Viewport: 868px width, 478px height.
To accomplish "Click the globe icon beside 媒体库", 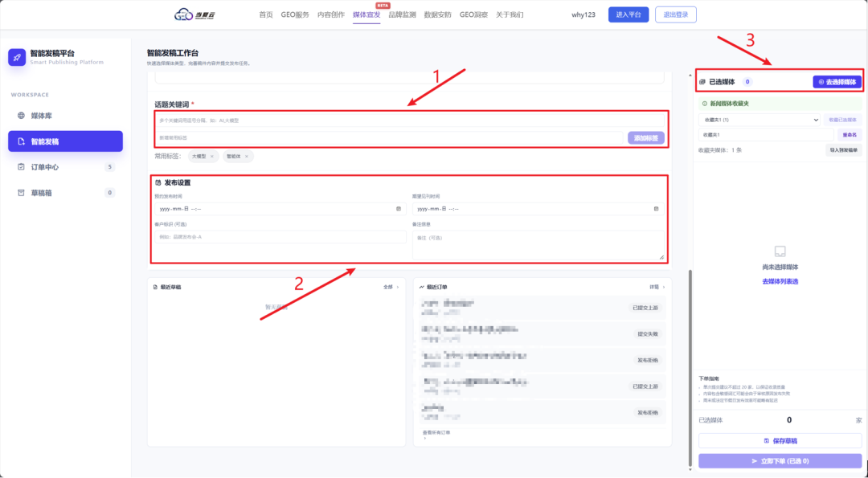I will pyautogui.click(x=21, y=116).
